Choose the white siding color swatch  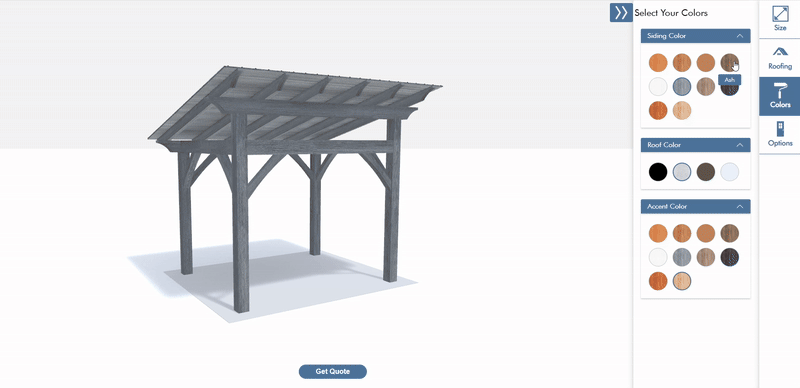pyautogui.click(x=658, y=87)
